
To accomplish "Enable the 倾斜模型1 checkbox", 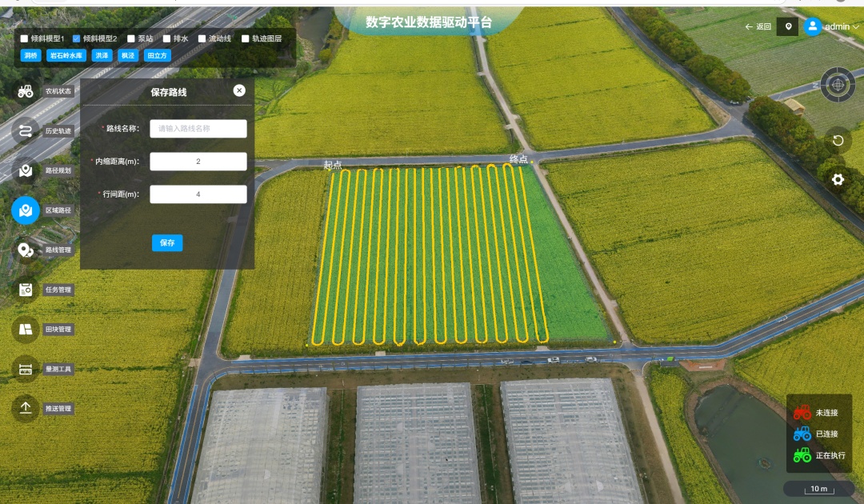I will [24, 38].
